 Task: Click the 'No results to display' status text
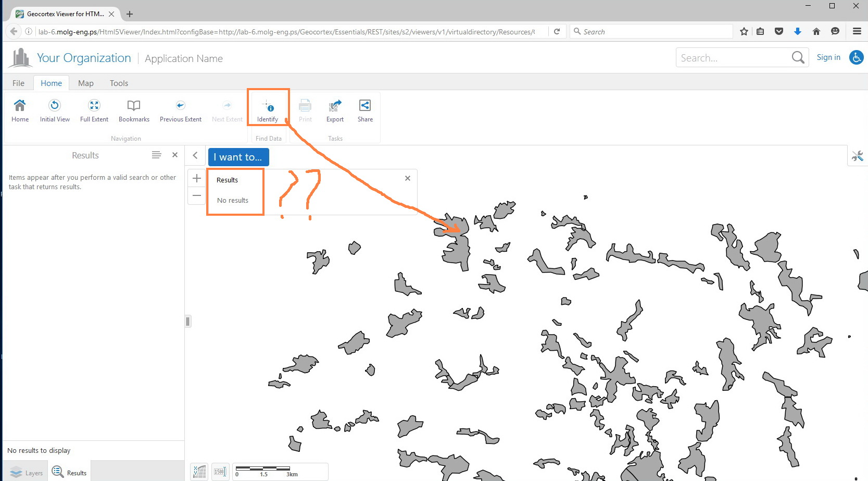tap(39, 450)
